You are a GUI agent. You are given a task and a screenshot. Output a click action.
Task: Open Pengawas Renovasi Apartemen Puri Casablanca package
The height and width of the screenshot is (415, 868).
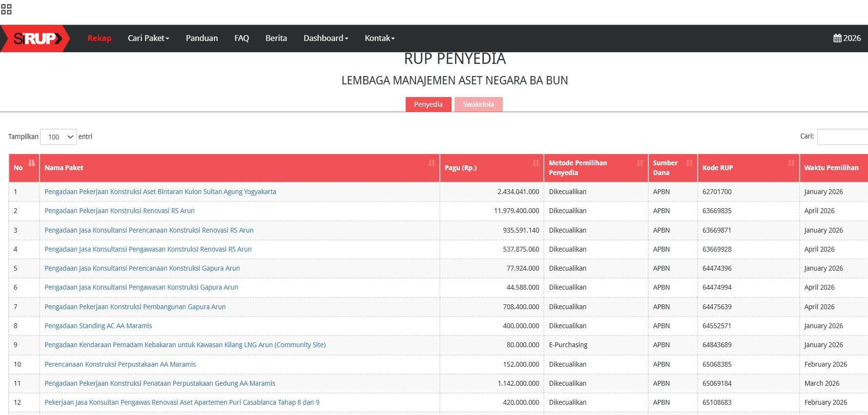(182, 402)
